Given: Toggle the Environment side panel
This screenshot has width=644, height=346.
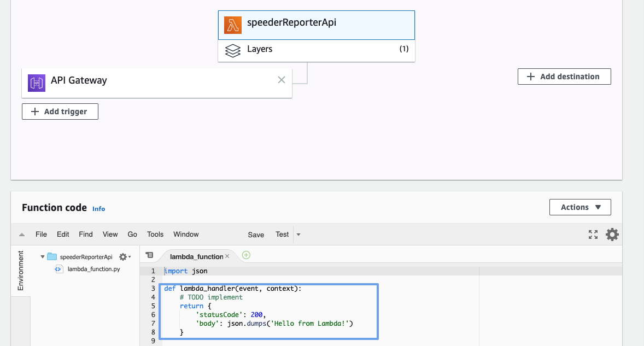Looking at the screenshot, I should (x=21, y=271).
